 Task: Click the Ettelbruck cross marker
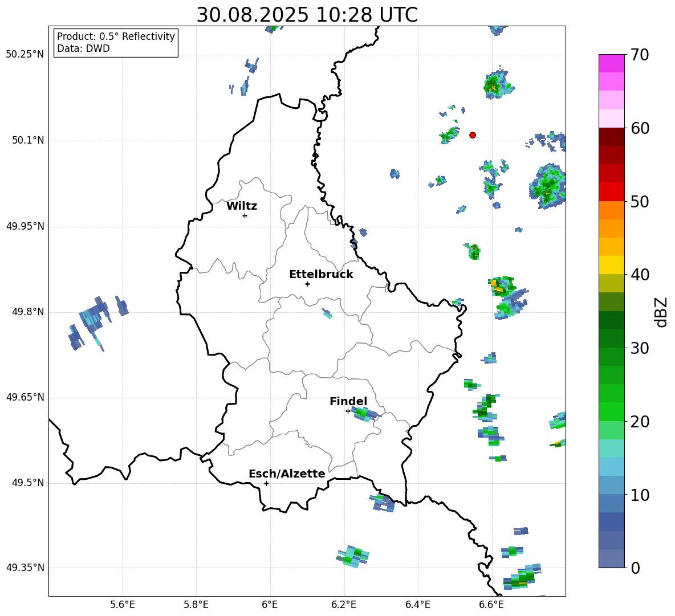(307, 284)
